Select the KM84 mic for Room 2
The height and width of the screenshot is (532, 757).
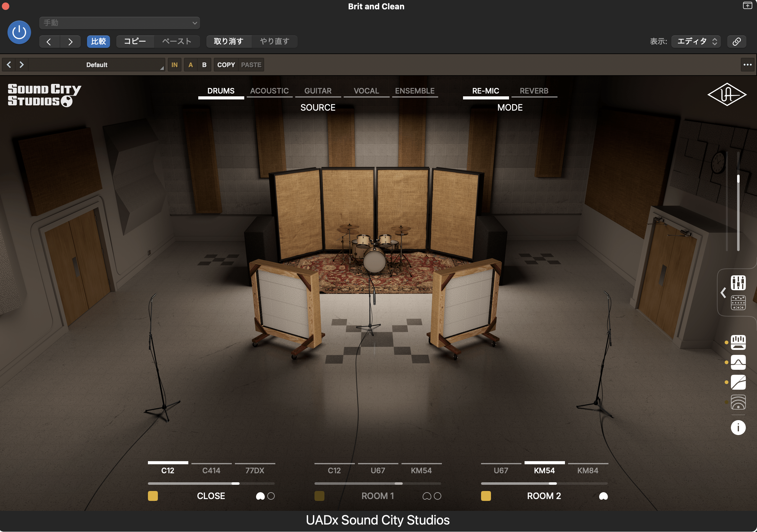[x=588, y=471]
